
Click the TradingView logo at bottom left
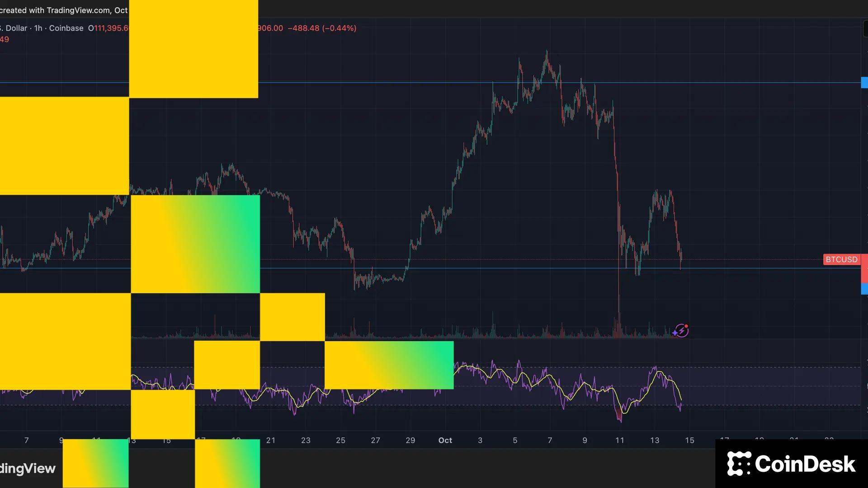pyautogui.click(x=27, y=469)
